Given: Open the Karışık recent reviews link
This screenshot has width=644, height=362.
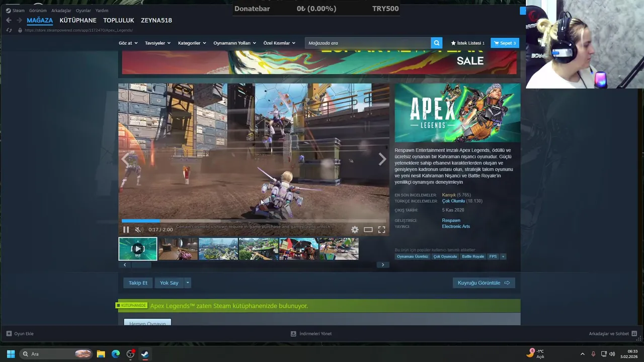Looking at the screenshot, I should point(449,195).
